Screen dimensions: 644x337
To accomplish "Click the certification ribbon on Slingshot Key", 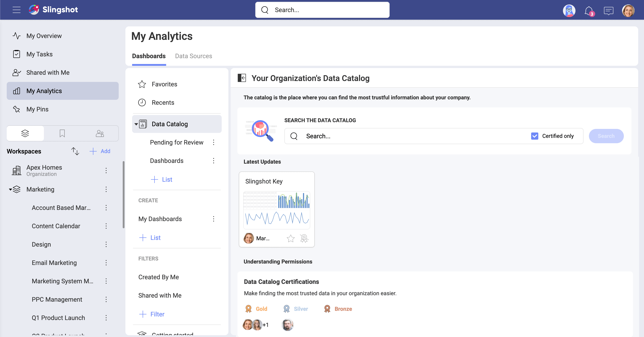I will (x=304, y=238).
